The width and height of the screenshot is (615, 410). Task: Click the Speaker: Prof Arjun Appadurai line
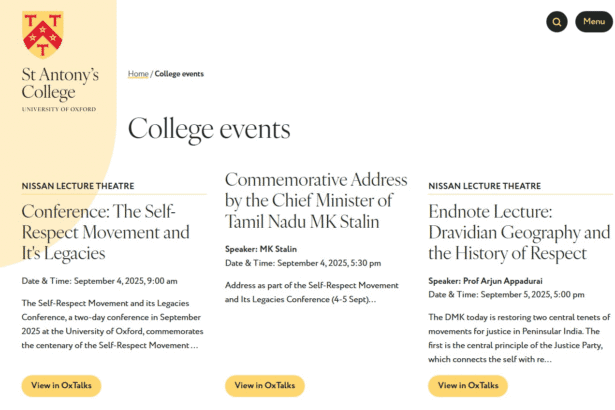[x=485, y=281]
